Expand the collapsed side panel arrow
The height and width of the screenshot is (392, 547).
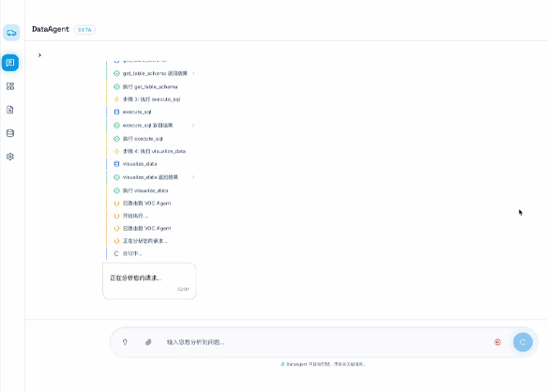click(x=39, y=55)
